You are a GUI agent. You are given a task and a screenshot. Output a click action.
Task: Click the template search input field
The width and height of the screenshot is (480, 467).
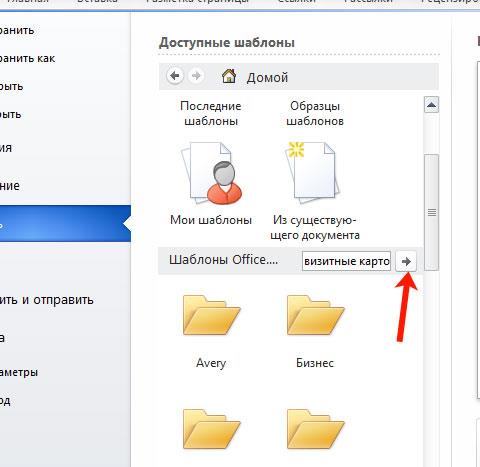[346, 261]
